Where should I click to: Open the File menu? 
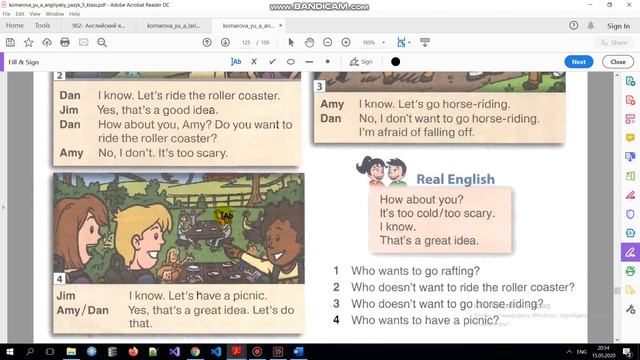[7, 14]
